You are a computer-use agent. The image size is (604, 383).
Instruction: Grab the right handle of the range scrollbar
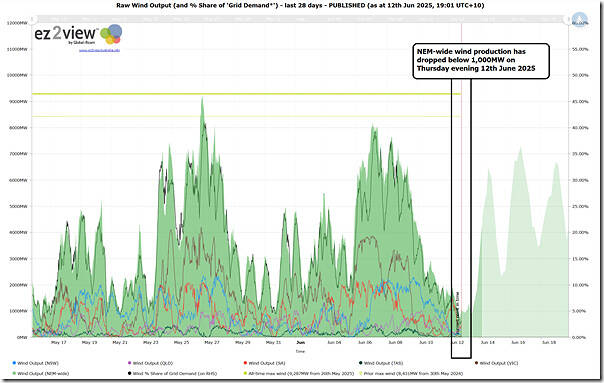[x=568, y=18]
